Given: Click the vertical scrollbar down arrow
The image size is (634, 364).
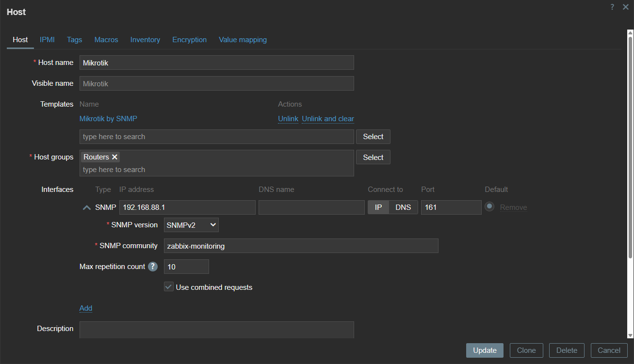Looking at the screenshot, I should coord(630,335).
